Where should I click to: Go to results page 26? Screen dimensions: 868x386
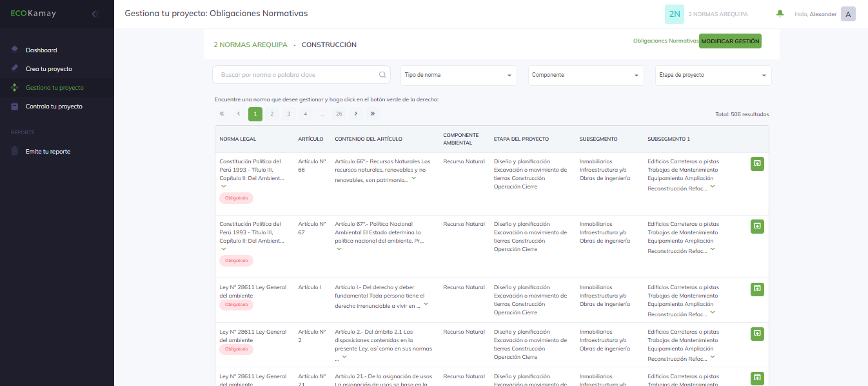(x=339, y=114)
